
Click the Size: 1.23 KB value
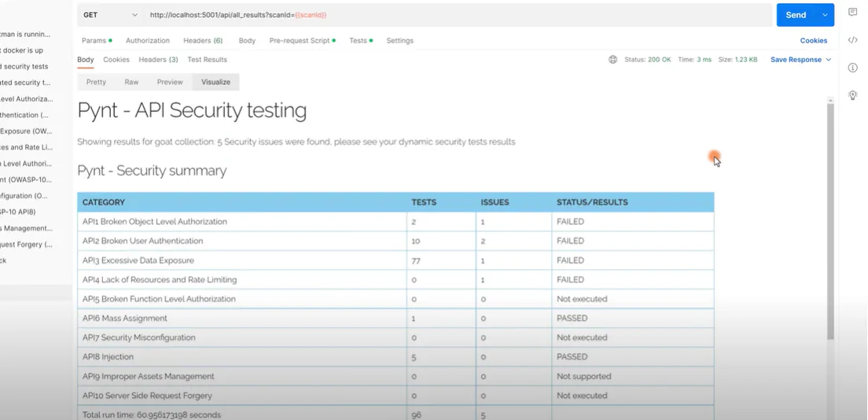pyautogui.click(x=738, y=59)
